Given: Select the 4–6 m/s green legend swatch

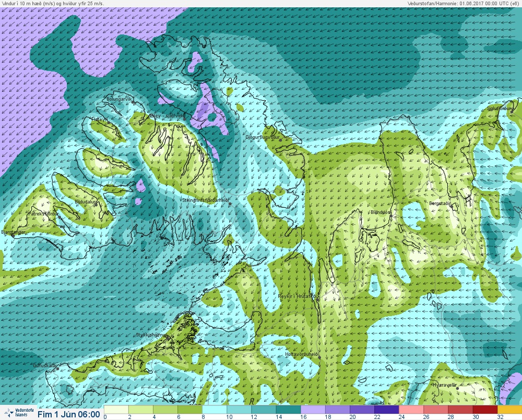Looking at the screenshot, I should coord(165,410).
